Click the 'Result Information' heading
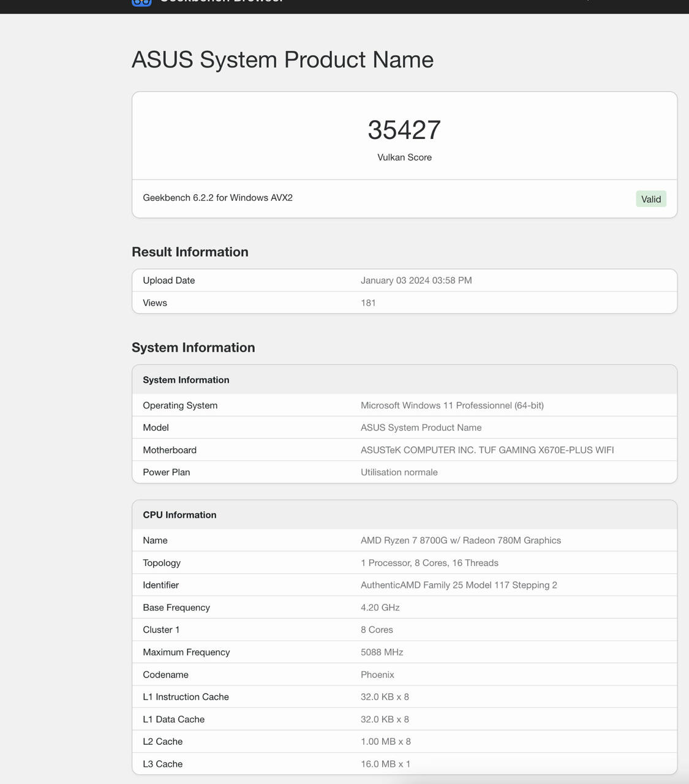The image size is (689, 784). point(190,252)
